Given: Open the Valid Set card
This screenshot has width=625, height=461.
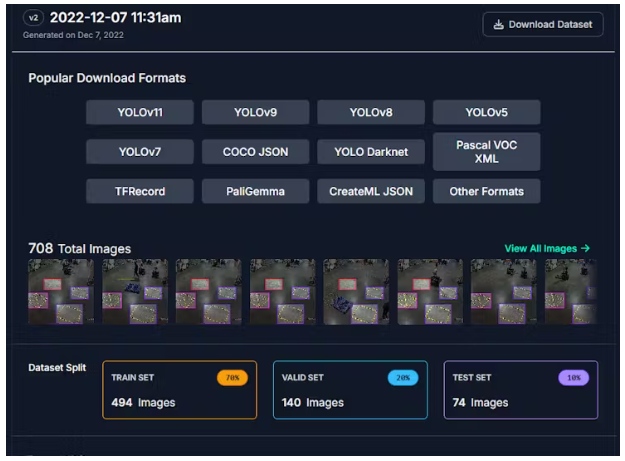Looking at the screenshot, I should point(350,390).
